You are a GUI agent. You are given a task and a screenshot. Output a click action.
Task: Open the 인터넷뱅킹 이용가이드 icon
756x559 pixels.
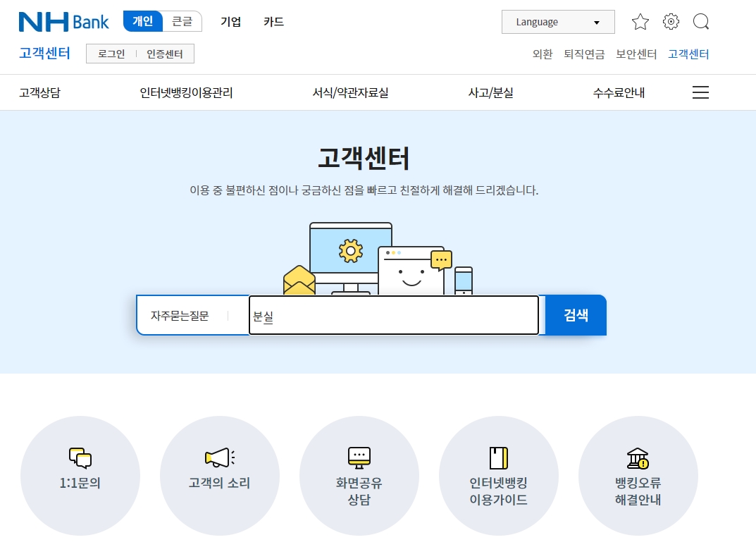(499, 476)
